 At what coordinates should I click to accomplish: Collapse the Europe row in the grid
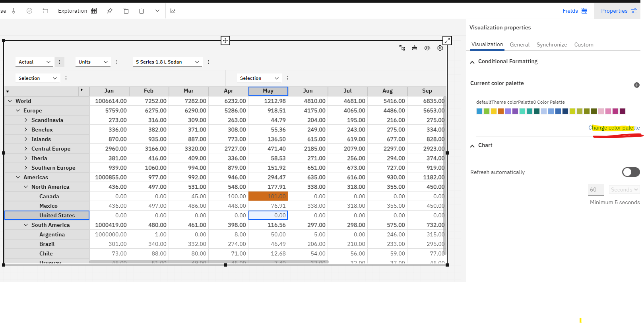click(18, 110)
